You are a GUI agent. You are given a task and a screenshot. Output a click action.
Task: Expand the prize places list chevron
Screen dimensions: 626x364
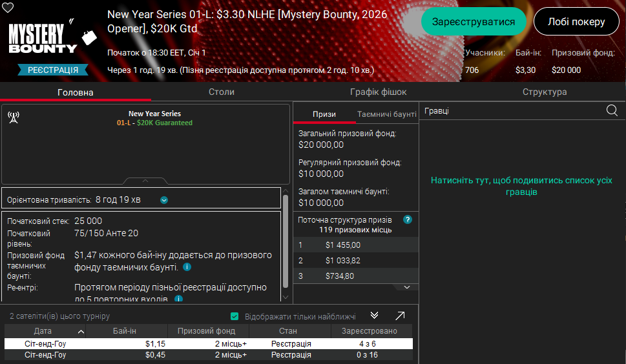pos(406,287)
